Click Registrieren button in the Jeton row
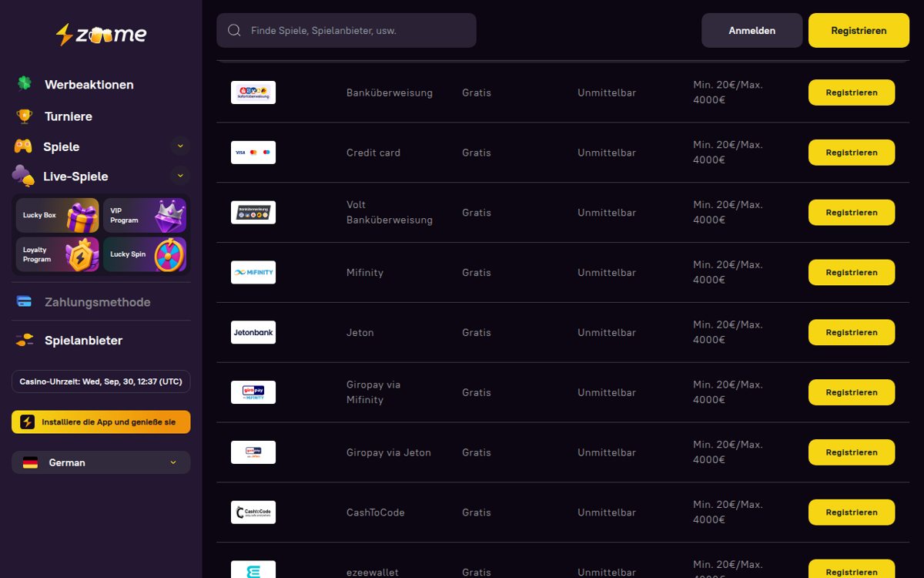924x578 pixels. (x=852, y=332)
